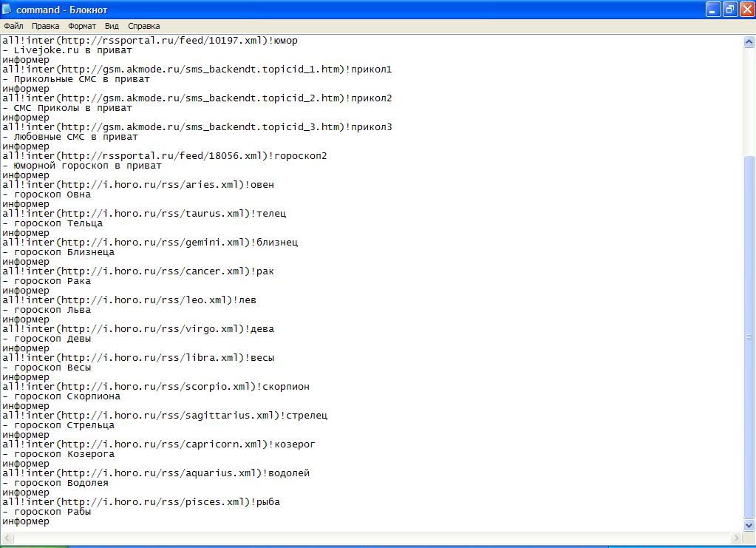
Task: Open the Файл menu
Action: tap(13, 26)
